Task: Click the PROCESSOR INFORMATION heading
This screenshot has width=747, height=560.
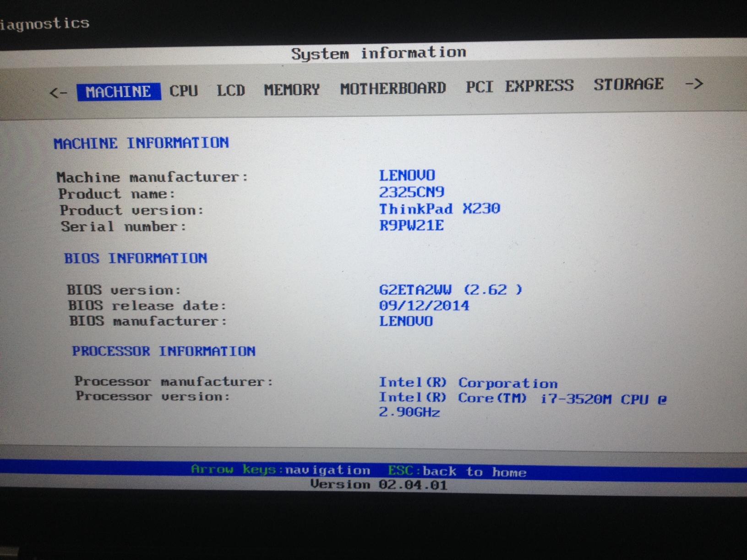Action: 164,351
